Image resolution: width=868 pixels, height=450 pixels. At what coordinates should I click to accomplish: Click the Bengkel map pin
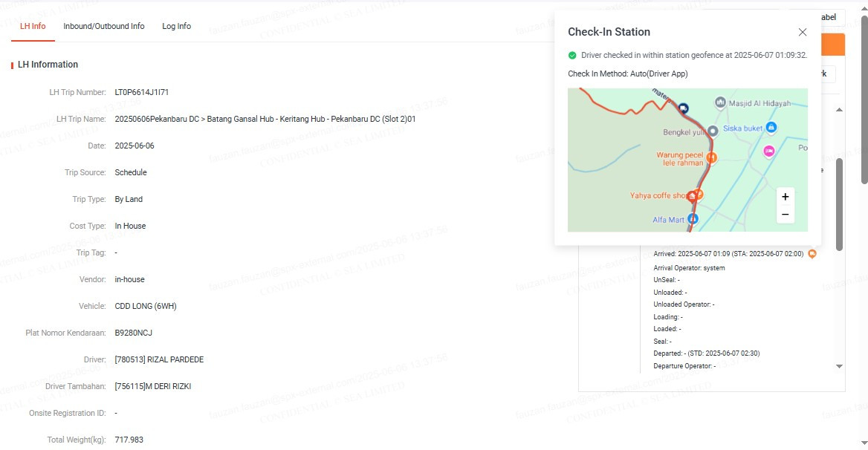[x=713, y=131]
